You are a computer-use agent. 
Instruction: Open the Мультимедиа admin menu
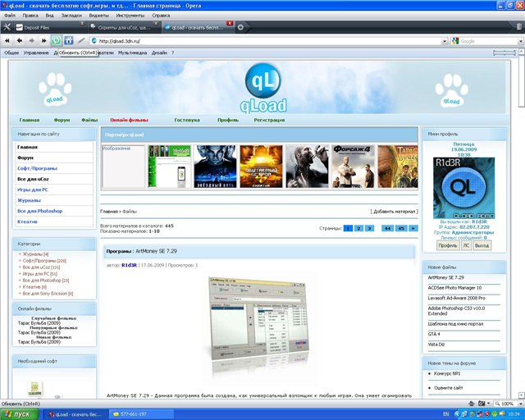pos(132,53)
